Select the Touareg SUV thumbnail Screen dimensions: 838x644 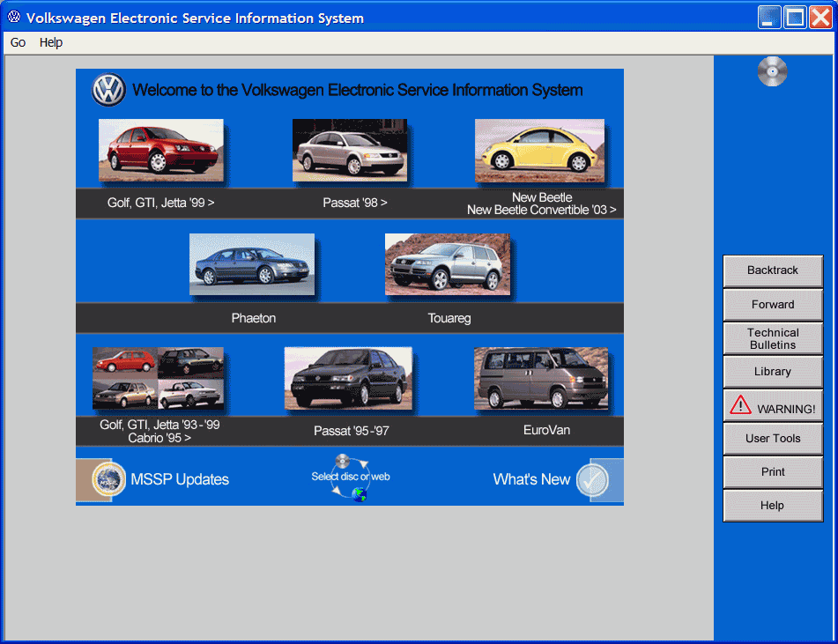point(448,264)
